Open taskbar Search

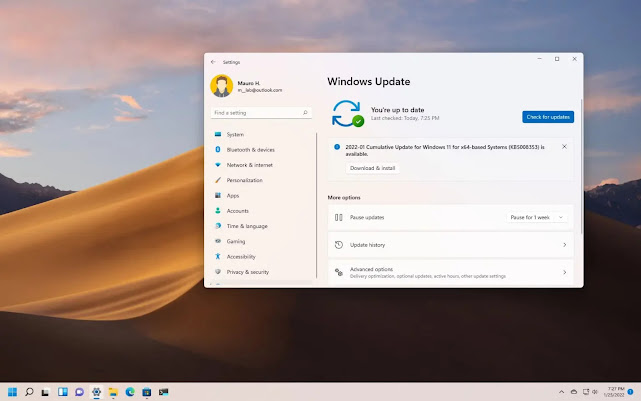coord(29,392)
